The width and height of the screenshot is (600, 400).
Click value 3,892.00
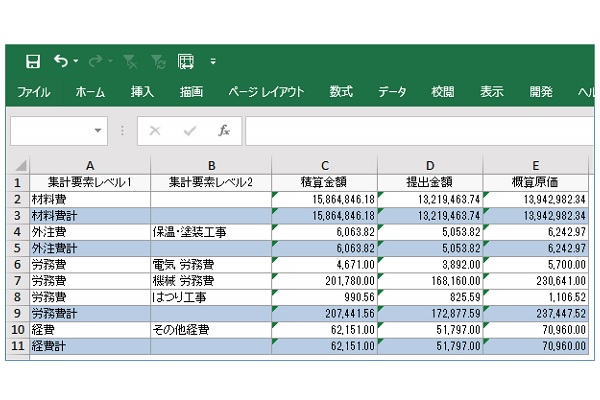[430, 264]
